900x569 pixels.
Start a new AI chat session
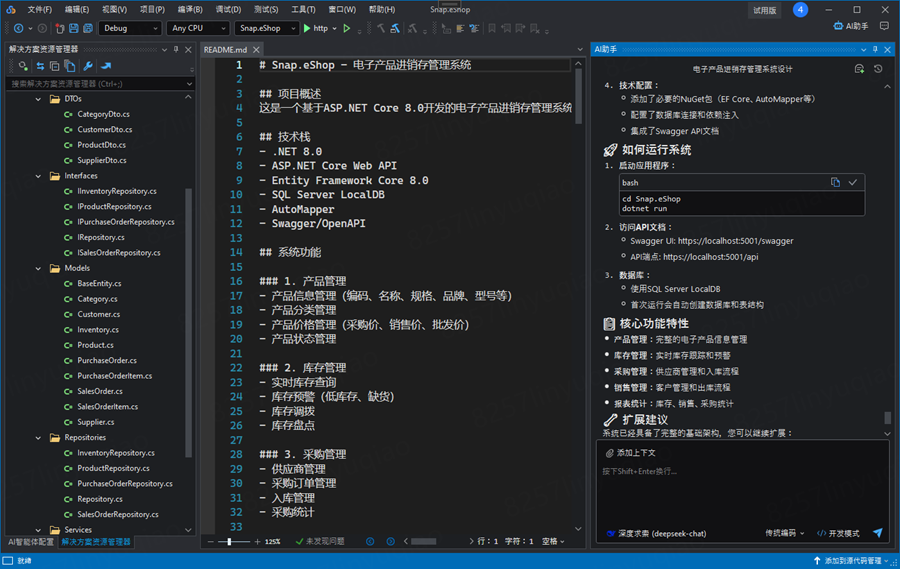tap(859, 69)
